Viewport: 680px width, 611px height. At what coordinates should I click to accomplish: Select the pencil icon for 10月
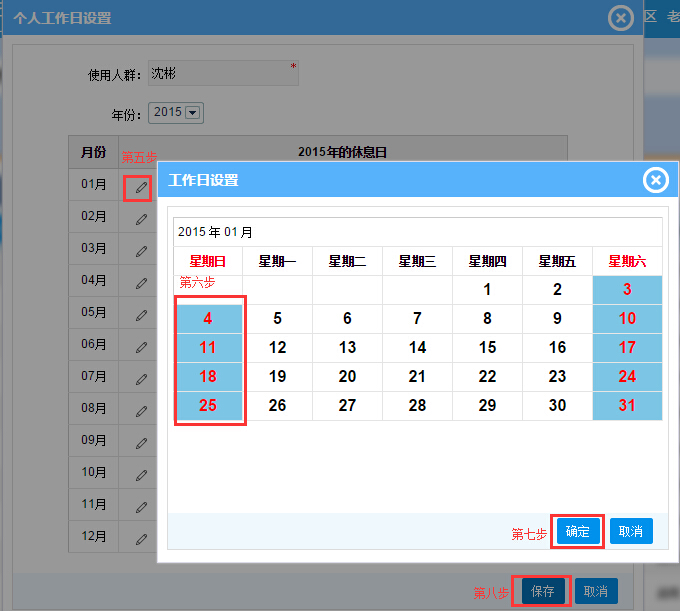click(141, 476)
